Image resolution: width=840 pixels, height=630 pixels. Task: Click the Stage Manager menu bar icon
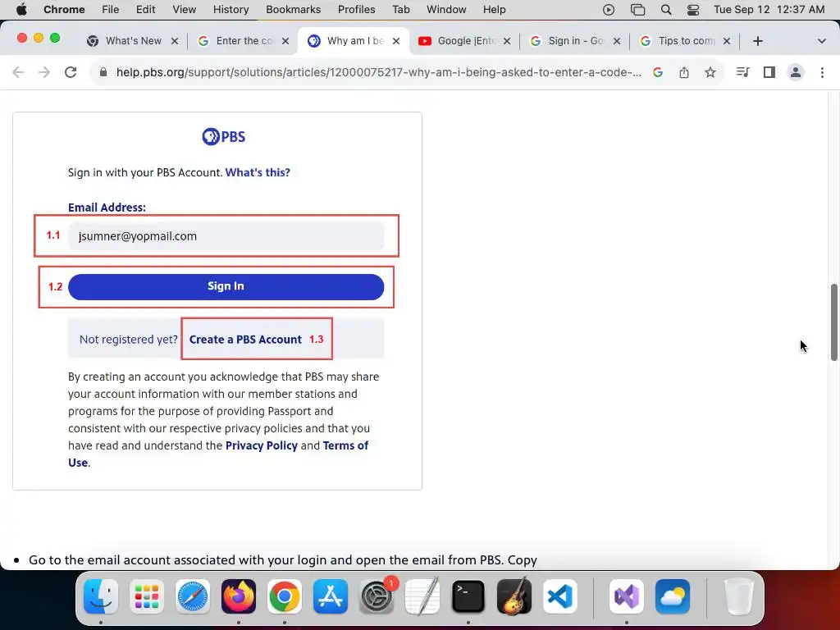637,10
